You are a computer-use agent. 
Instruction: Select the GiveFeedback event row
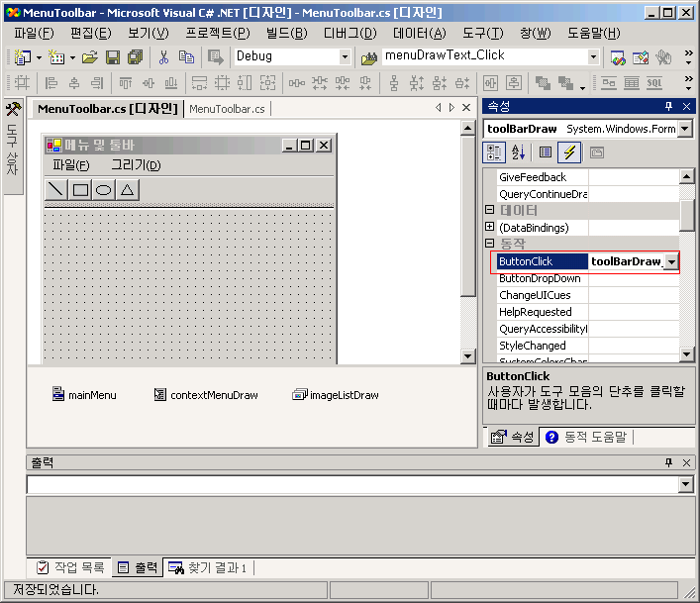click(x=588, y=177)
